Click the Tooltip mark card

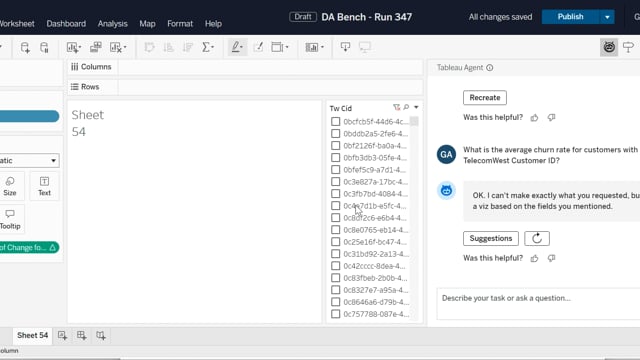[10, 220]
